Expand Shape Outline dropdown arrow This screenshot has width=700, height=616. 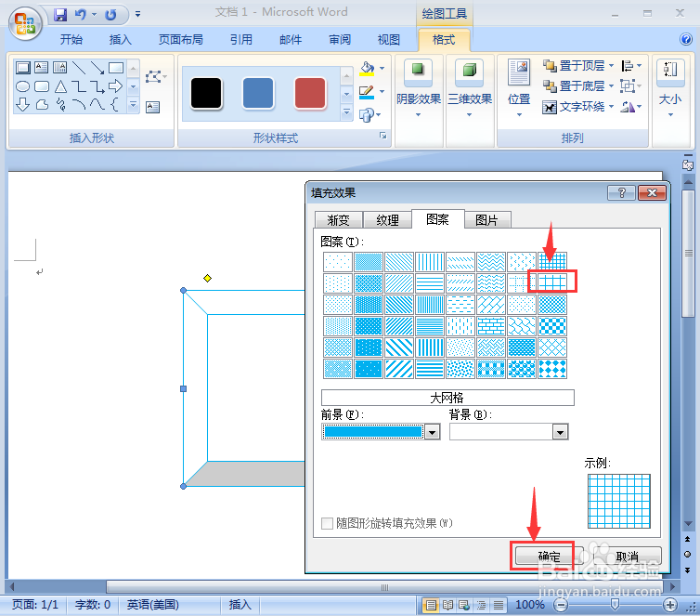pos(382,92)
